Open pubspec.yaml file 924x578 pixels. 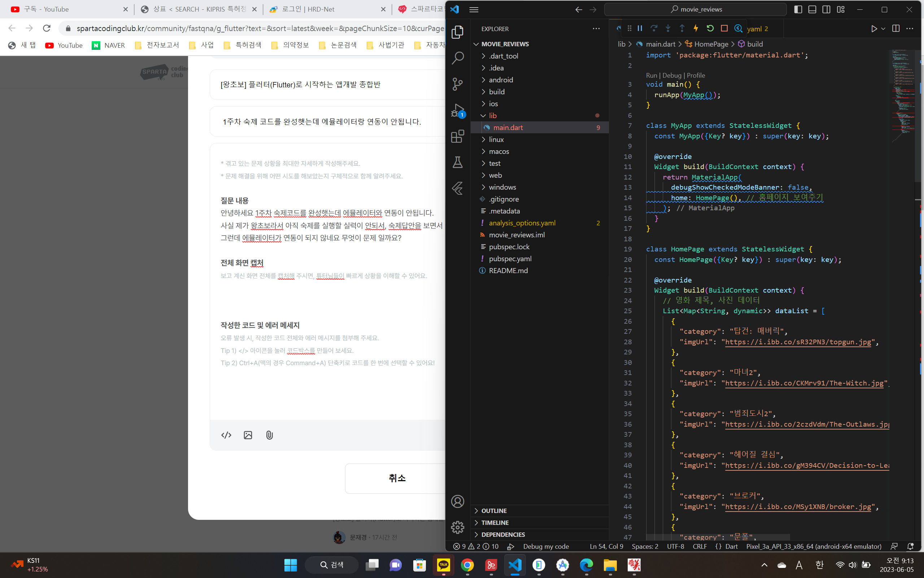(x=540, y=258)
